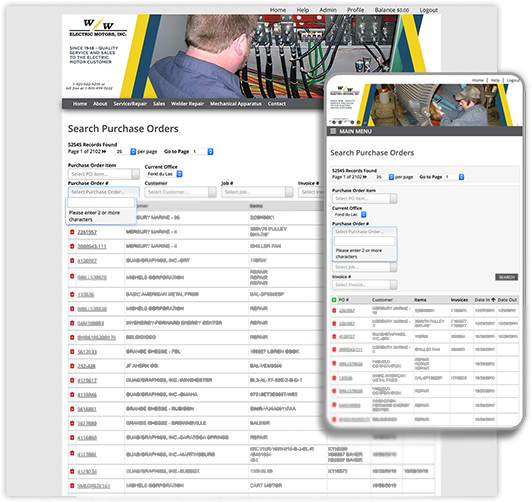Click the SEARCH button in mobile view
Screen dimensions: 532x502
click(x=507, y=277)
